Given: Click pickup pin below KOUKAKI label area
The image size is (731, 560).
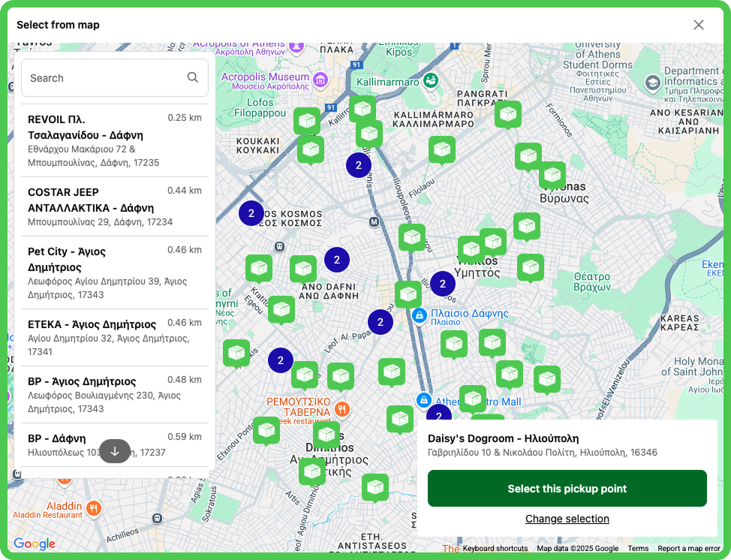Looking at the screenshot, I should 311,149.
